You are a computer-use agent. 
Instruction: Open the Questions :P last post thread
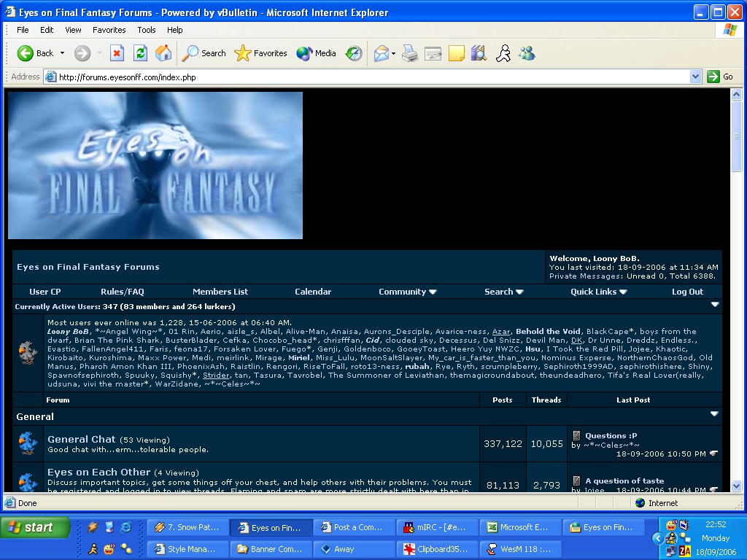point(611,436)
